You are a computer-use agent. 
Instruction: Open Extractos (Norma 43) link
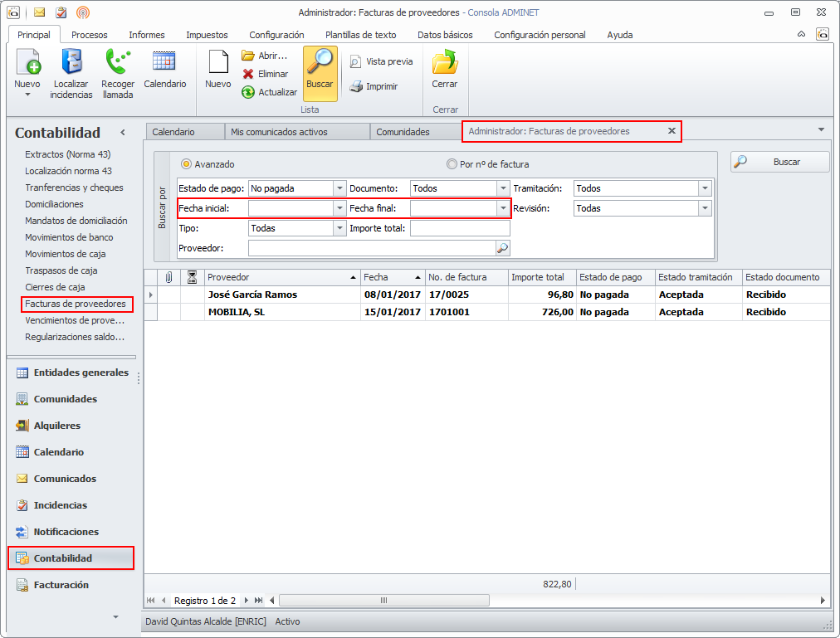pos(68,154)
